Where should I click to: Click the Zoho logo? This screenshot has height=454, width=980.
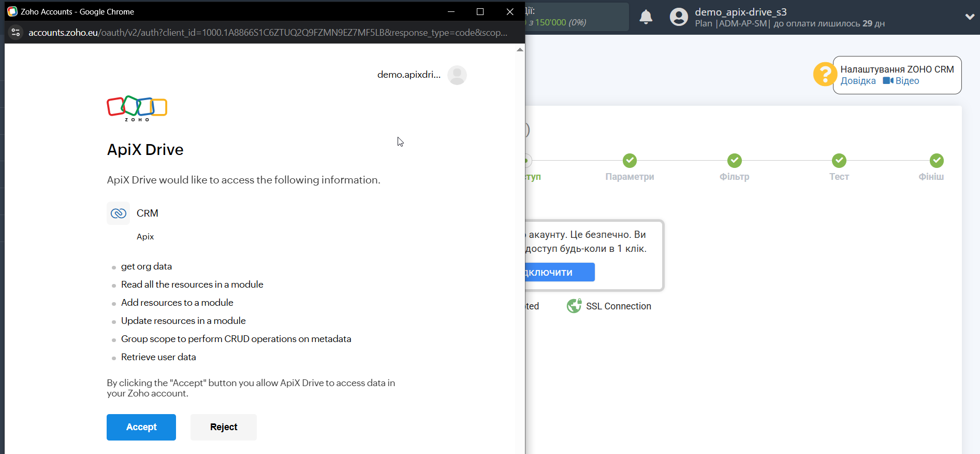137,108
